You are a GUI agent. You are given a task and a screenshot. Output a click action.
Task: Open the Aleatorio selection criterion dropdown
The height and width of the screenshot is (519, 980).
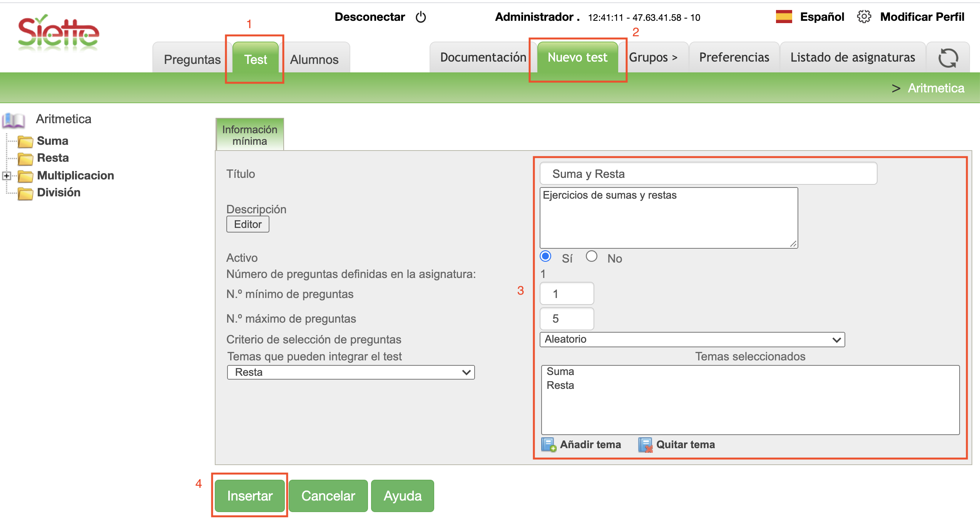692,339
